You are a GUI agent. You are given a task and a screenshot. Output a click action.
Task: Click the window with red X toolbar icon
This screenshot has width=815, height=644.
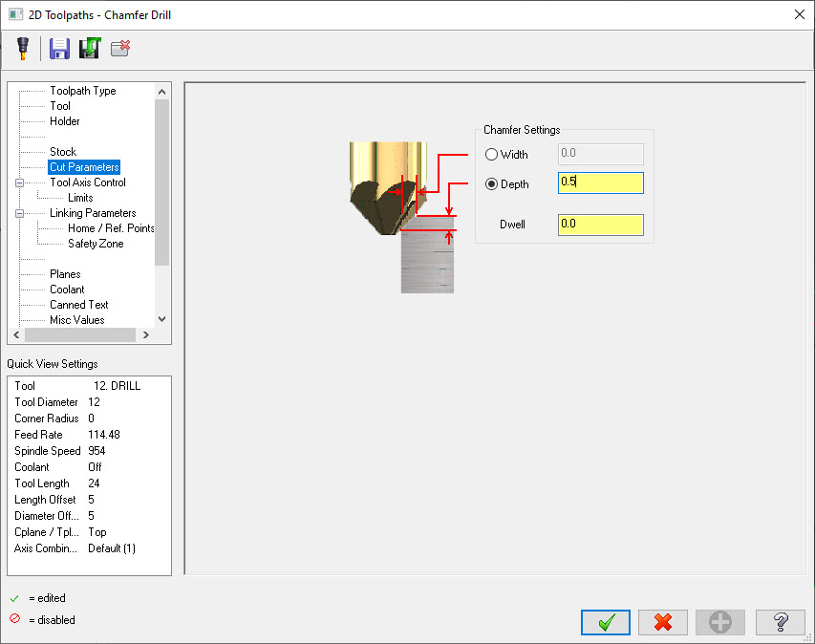pos(120,49)
